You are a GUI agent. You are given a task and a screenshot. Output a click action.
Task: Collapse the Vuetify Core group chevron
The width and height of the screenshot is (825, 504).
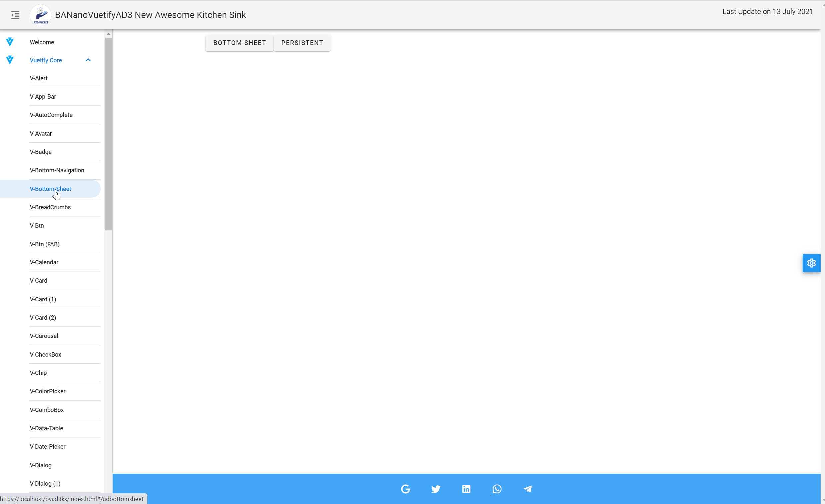coord(88,60)
